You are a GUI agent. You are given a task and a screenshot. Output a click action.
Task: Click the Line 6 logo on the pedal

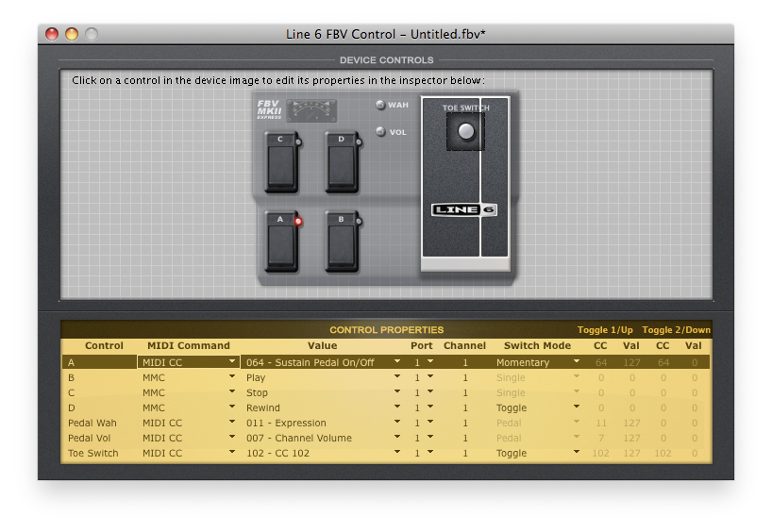pos(464,209)
